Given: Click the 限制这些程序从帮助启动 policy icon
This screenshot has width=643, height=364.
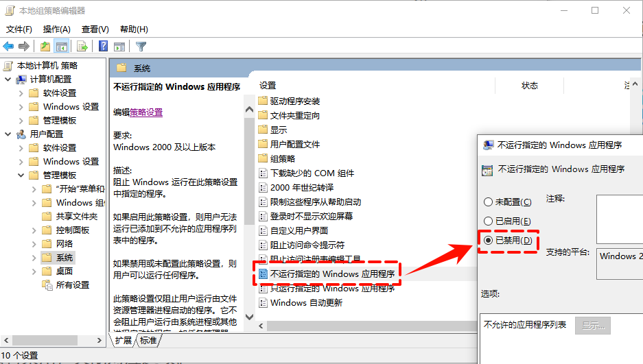Looking at the screenshot, I should point(264,202).
